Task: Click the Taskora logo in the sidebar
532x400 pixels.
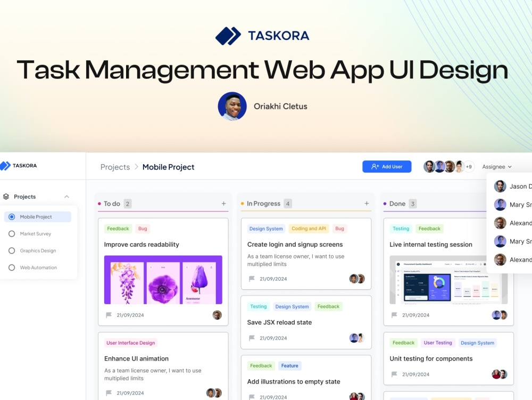Action: point(18,166)
